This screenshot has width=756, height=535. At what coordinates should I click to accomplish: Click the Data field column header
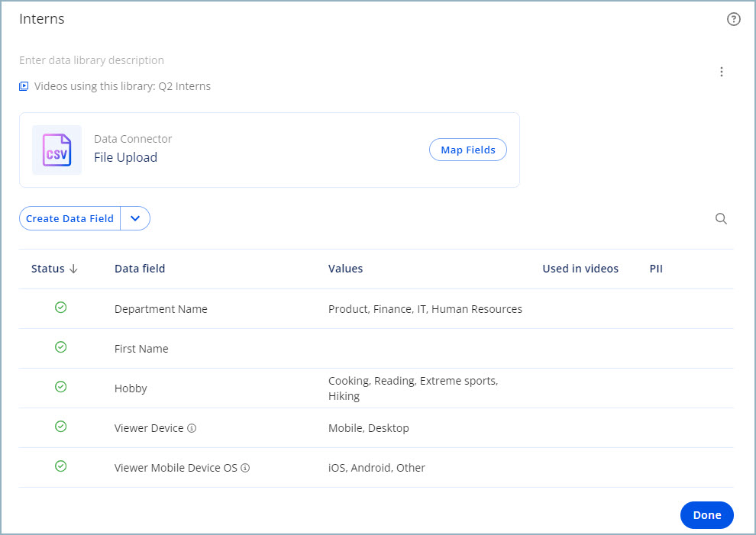(140, 269)
